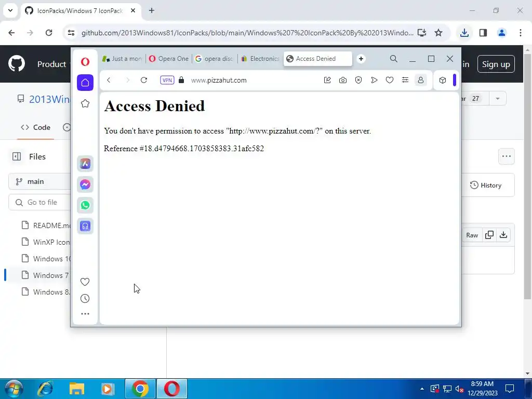Switch to the 'Opera One' tab

click(x=169, y=59)
